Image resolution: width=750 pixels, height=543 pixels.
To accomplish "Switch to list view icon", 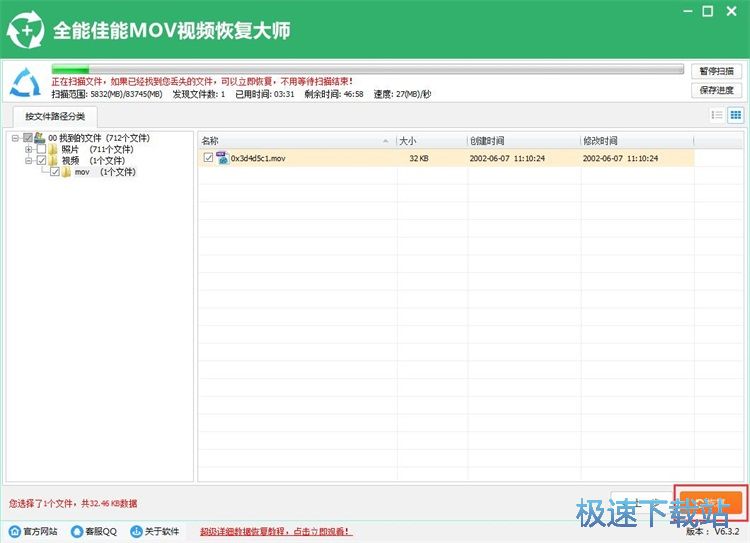I will (x=717, y=115).
